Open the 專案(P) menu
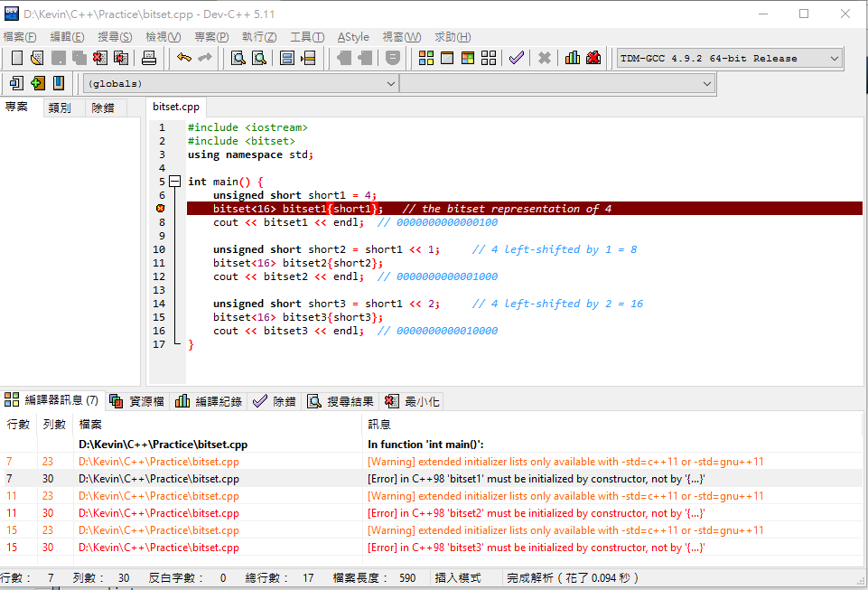Image resolution: width=868 pixels, height=590 pixels. pyautogui.click(x=211, y=37)
